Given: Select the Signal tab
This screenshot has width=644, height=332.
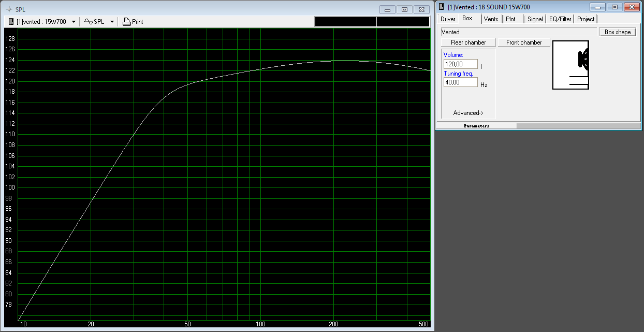Looking at the screenshot, I should pos(535,19).
